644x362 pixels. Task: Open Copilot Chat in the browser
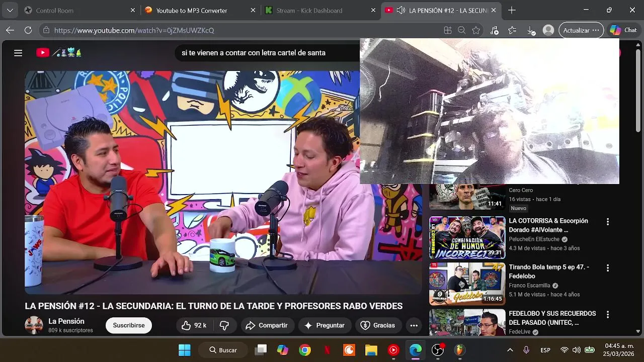623,30
